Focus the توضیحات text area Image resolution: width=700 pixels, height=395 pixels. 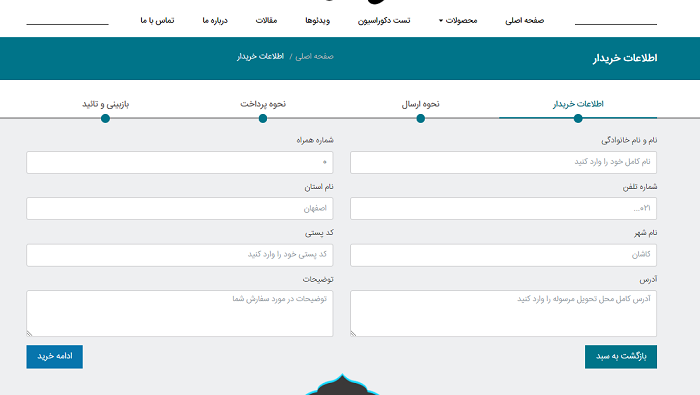[x=180, y=313]
